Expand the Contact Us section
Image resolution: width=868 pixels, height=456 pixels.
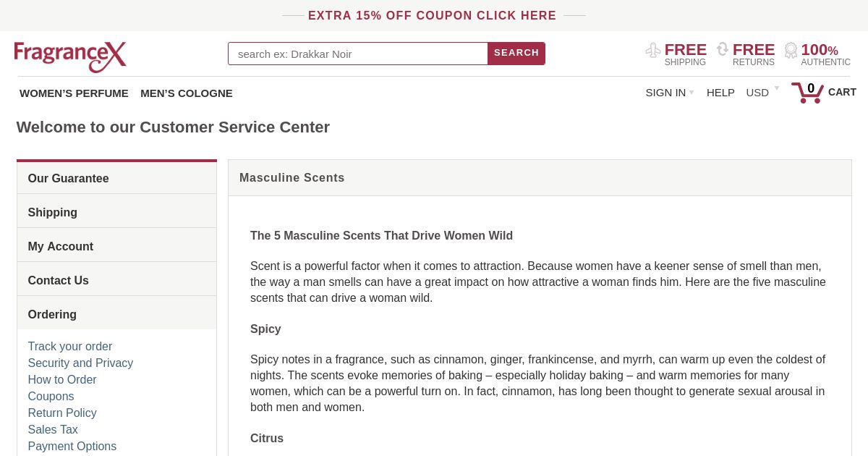tap(116, 280)
